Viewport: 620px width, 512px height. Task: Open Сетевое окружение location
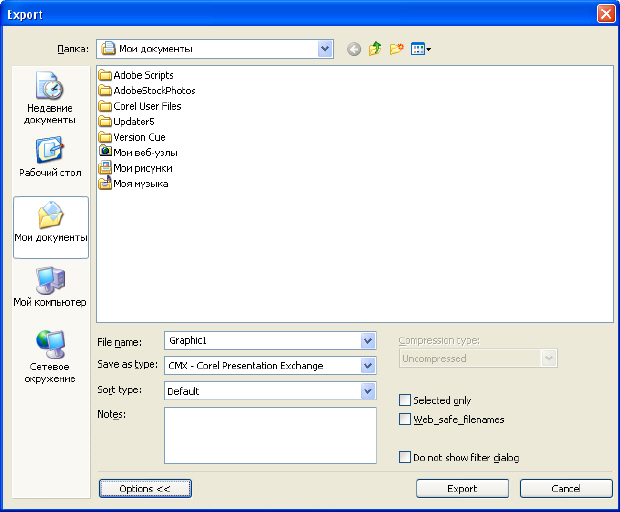coord(50,357)
